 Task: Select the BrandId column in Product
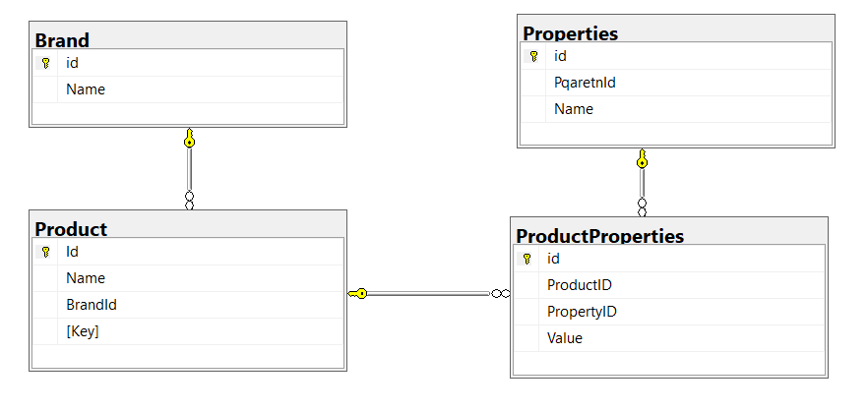pyautogui.click(x=92, y=305)
